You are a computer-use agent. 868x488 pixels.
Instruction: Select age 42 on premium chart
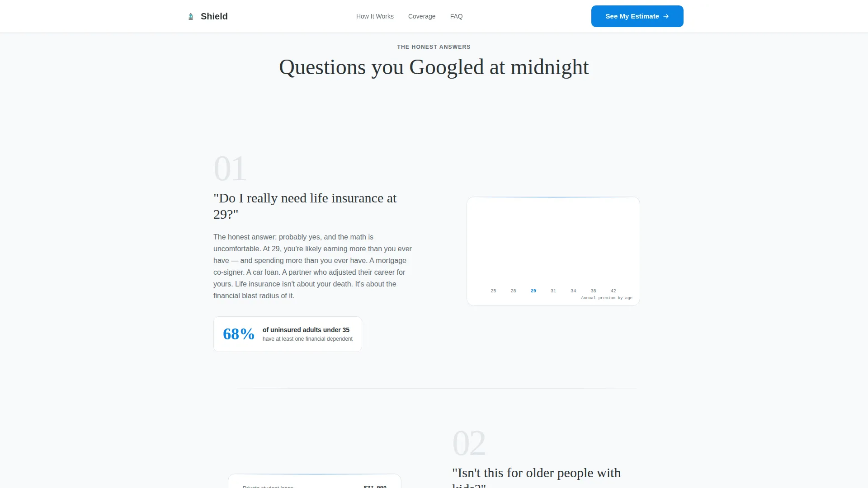point(613,291)
